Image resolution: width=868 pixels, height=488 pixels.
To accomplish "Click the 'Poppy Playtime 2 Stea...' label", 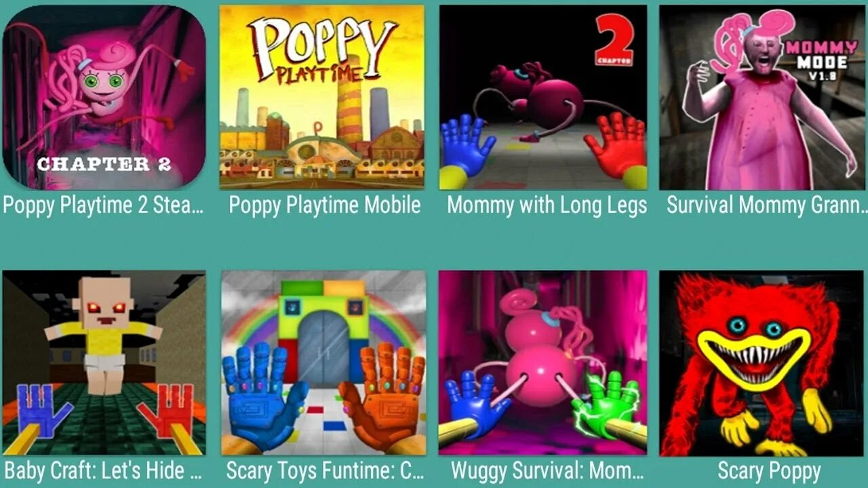I will [x=103, y=205].
